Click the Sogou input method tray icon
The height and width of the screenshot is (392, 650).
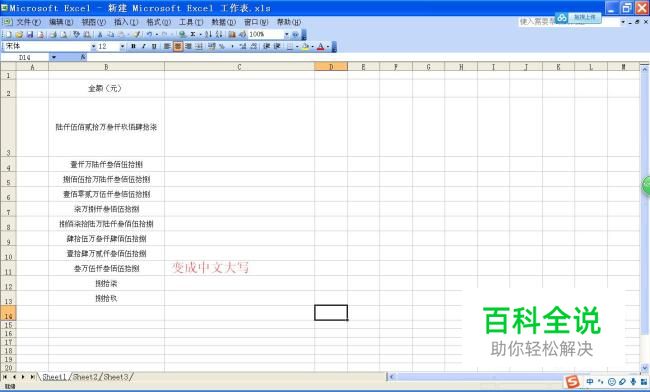point(572,382)
